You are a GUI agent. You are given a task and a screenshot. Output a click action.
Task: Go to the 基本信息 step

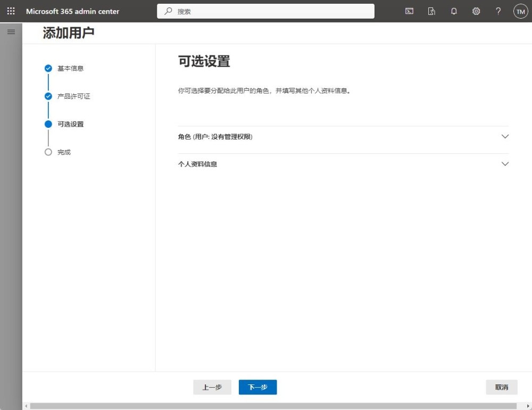(70, 68)
